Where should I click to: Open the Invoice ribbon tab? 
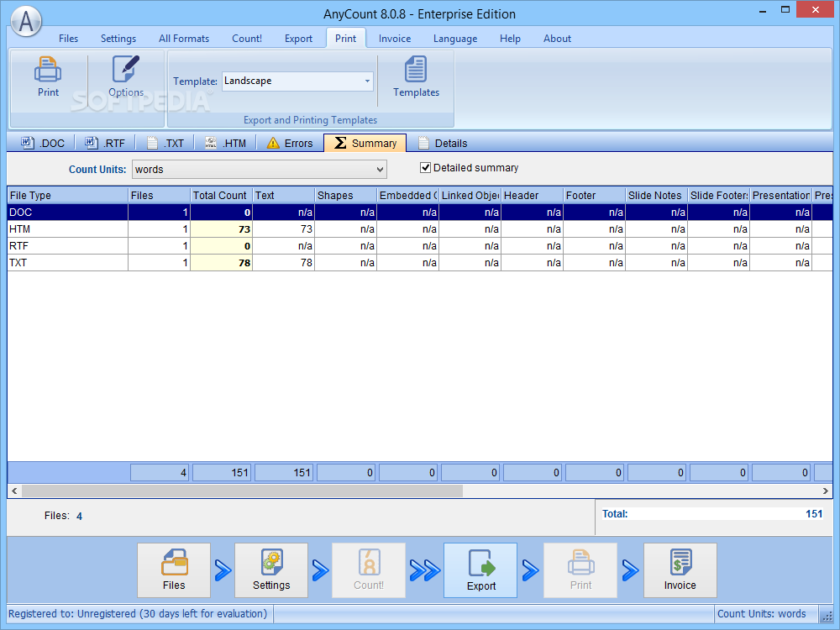[x=395, y=39]
